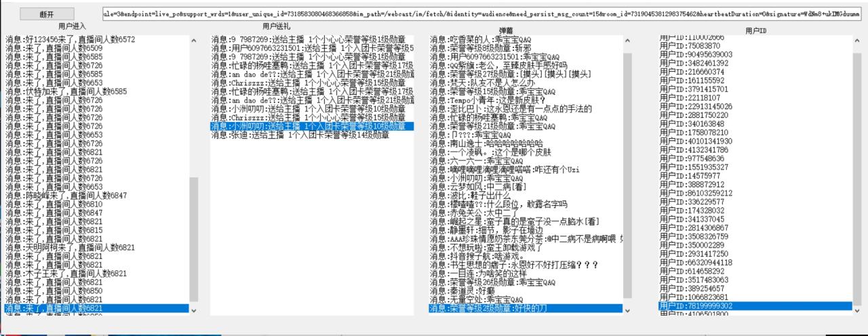
Task: Click the down arrow of 用户ID list scrollbar
Action: click(857, 310)
